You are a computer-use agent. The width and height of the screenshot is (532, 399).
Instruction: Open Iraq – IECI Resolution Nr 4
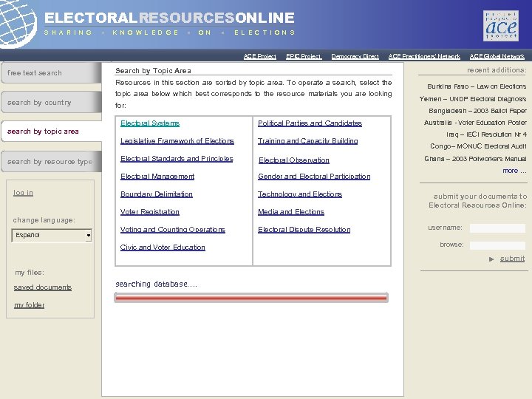[486, 134]
